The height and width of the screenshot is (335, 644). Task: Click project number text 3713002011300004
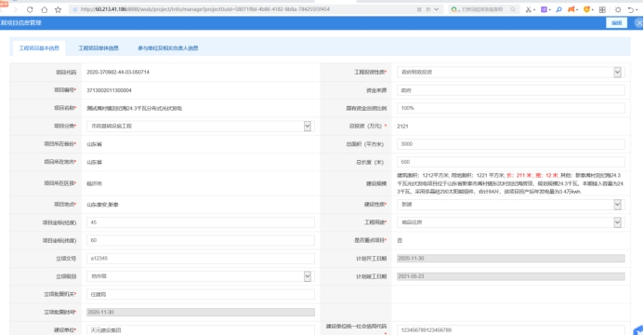click(109, 90)
